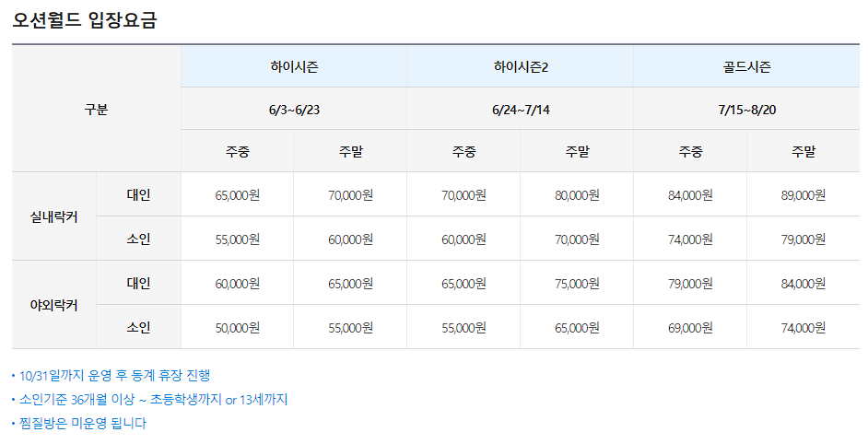Image resolution: width=868 pixels, height=444 pixels.
Task: Select 65,000원 for 야외락커 대인 6/3~6/23 주말
Action: [350, 284]
